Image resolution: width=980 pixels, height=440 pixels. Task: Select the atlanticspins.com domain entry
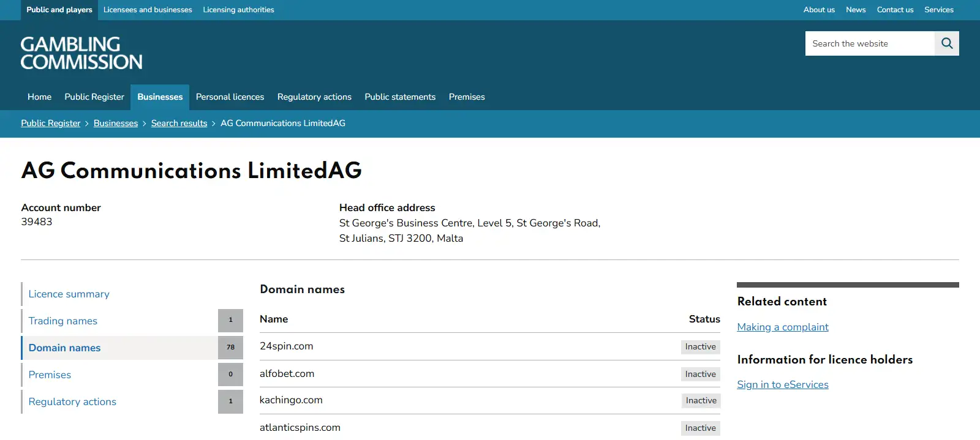(300, 427)
